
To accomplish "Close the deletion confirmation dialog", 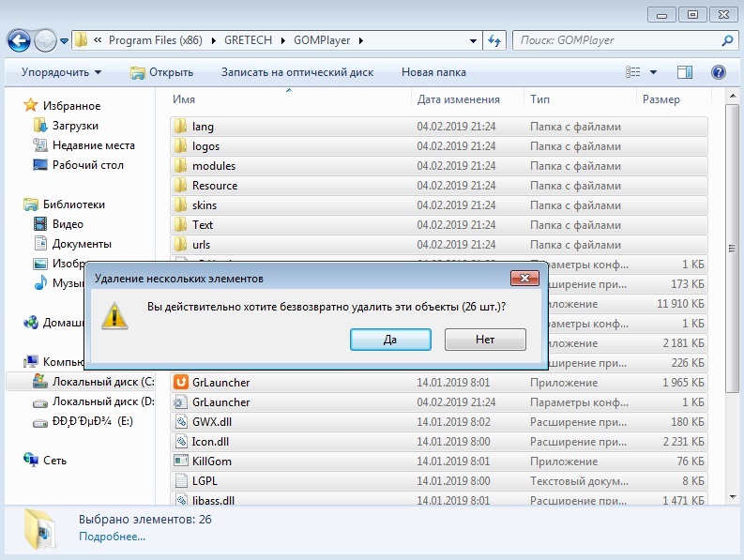I will coord(524,278).
